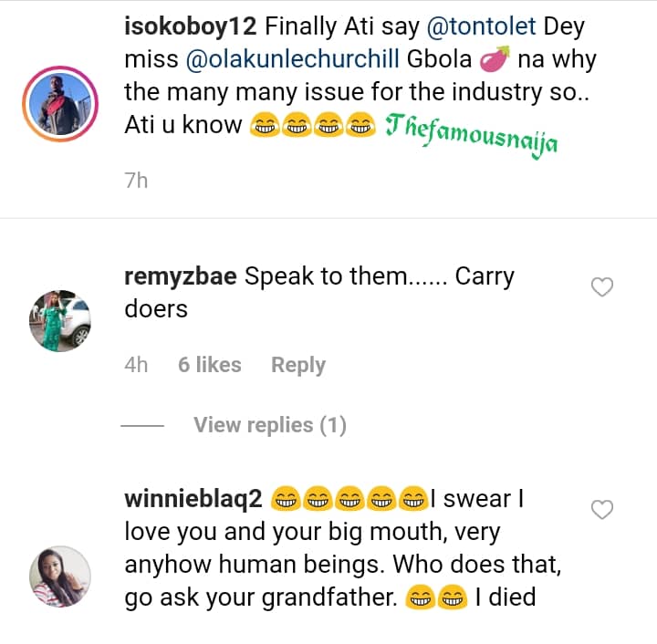The width and height of the screenshot is (657, 644).
Task: Open winnieblaq2's profile picture
Action: pos(60,576)
